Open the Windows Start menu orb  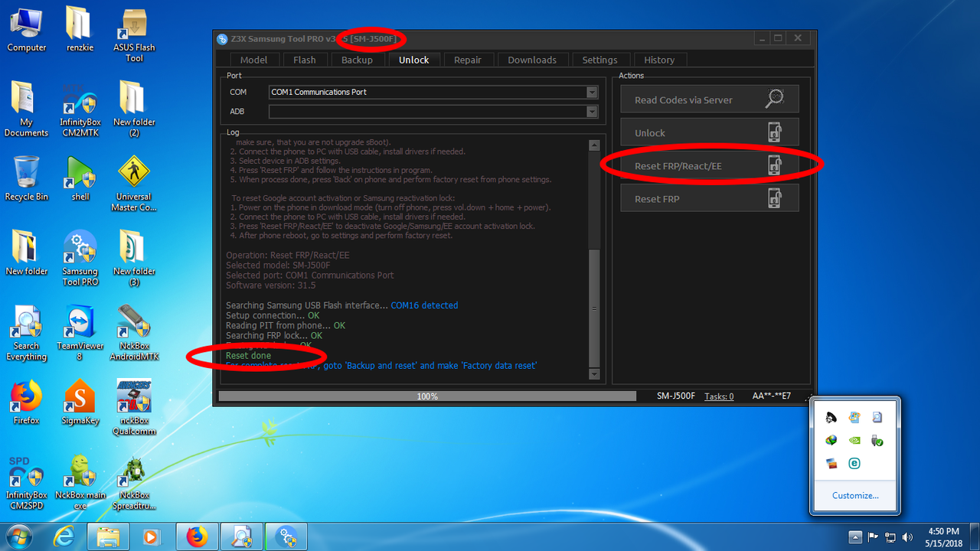(x=19, y=536)
